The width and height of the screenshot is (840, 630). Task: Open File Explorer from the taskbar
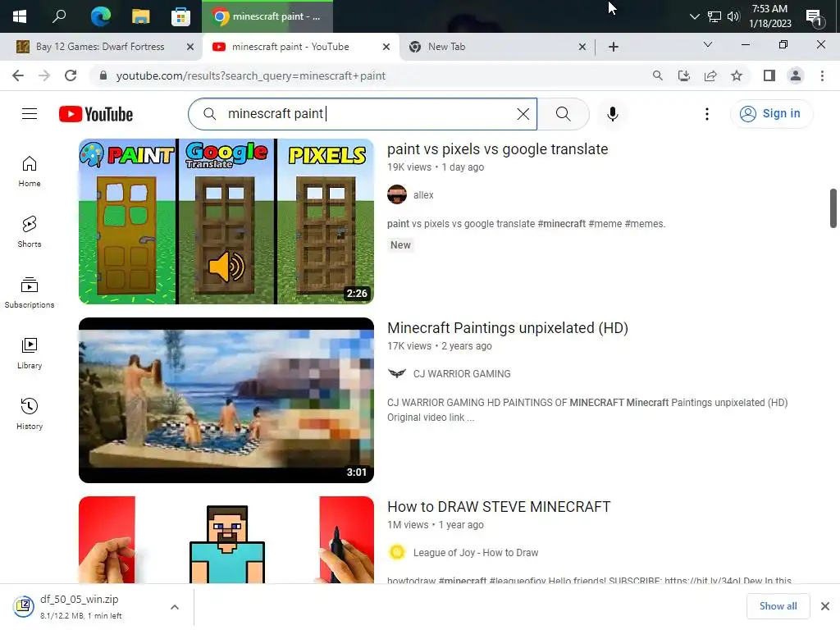coord(140,16)
